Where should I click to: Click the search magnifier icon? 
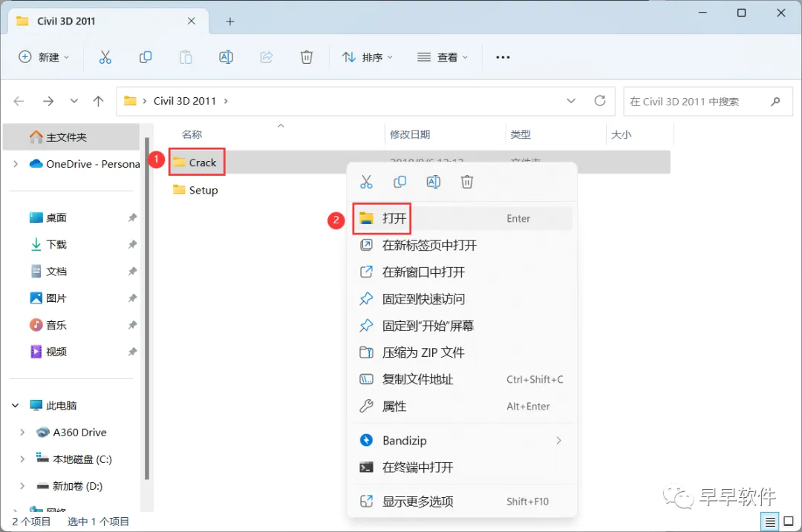point(775,102)
